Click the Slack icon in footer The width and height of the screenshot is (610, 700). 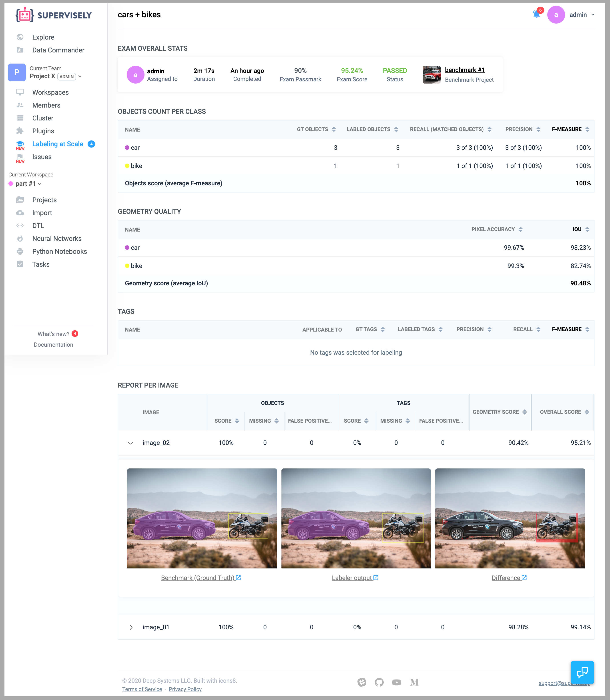pos(362,682)
